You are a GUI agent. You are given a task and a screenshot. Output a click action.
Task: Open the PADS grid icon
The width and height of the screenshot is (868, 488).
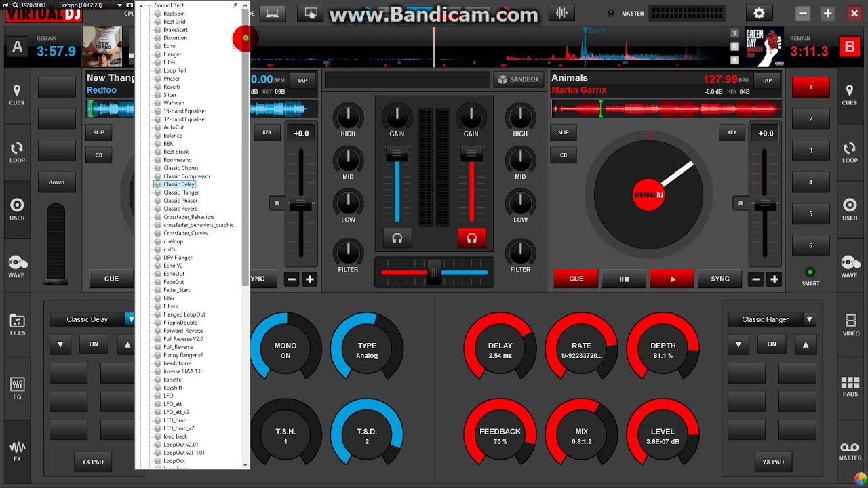pos(850,387)
